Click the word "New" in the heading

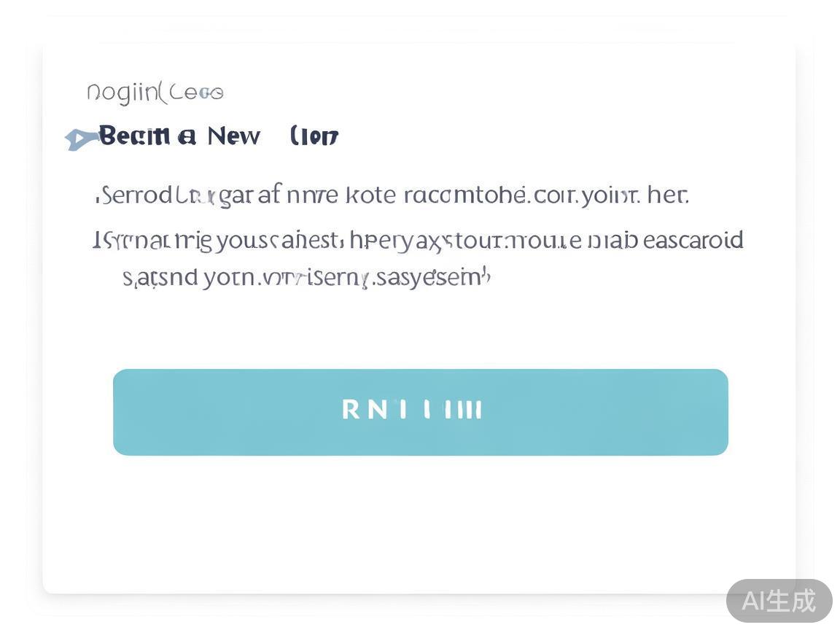(233, 136)
